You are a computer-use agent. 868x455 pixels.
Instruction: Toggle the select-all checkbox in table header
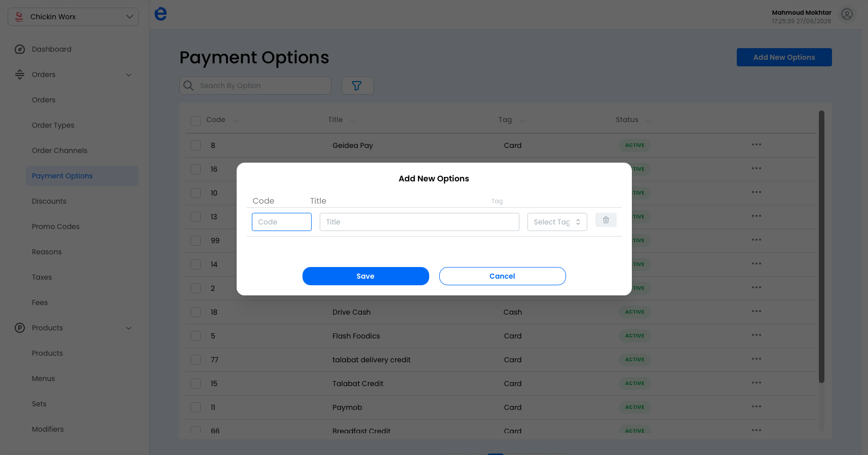pos(196,121)
